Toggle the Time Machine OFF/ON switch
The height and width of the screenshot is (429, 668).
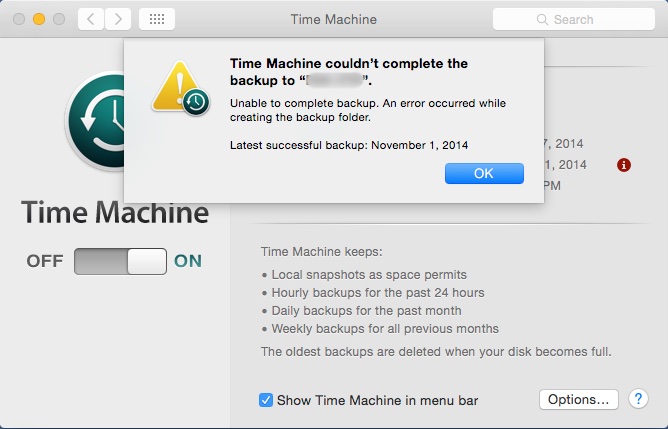(120, 261)
